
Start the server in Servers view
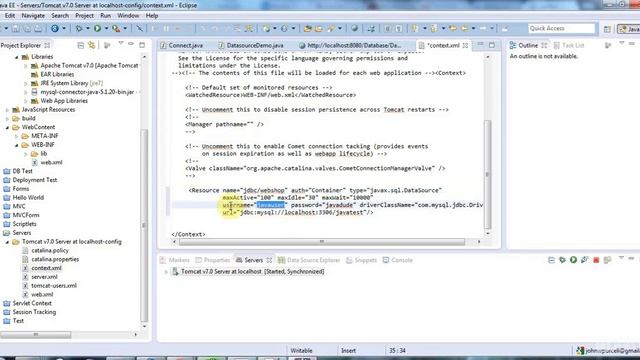573,260
